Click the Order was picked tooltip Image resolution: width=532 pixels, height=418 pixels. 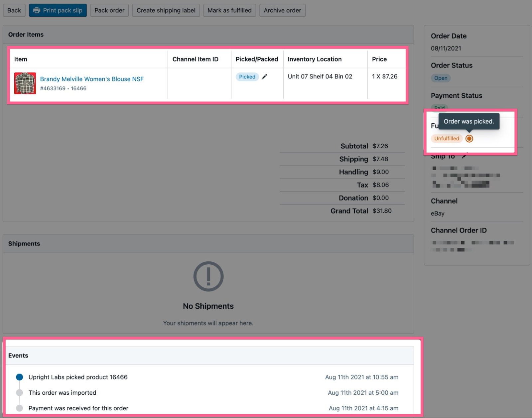pos(469,121)
